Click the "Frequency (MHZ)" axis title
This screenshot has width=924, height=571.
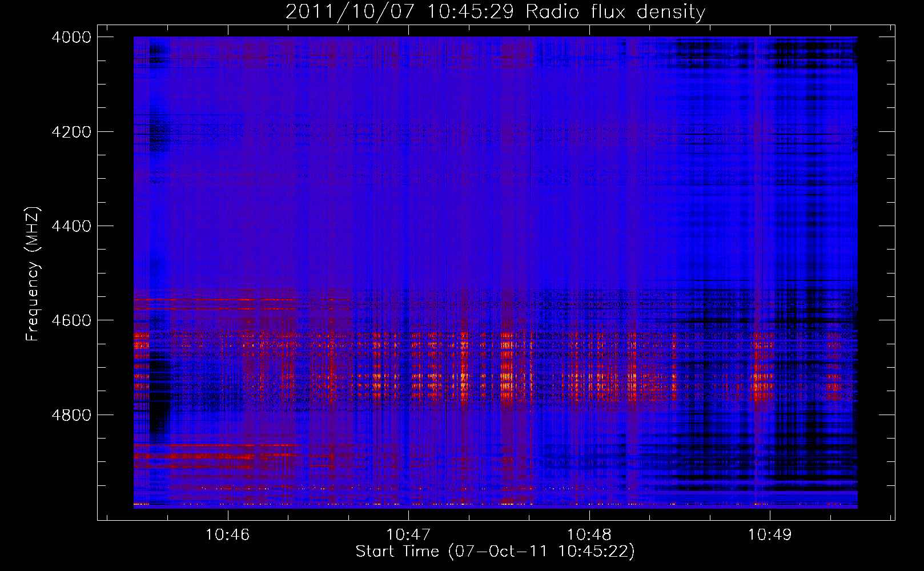[33, 274]
